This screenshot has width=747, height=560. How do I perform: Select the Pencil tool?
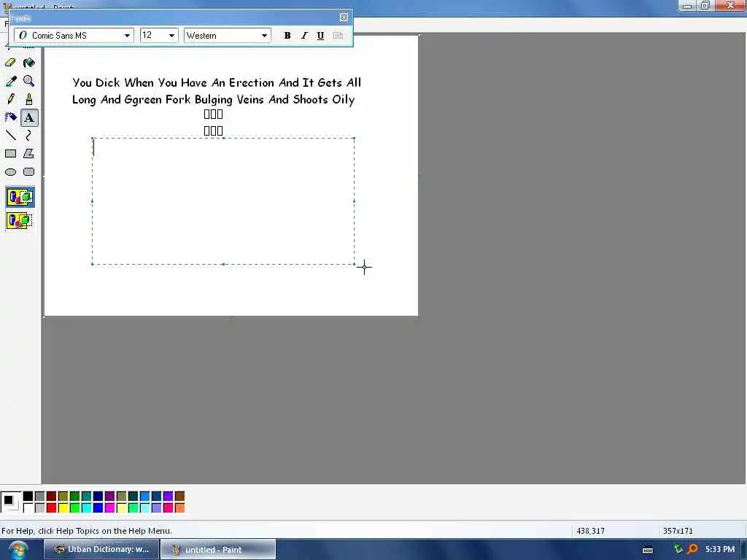point(10,99)
